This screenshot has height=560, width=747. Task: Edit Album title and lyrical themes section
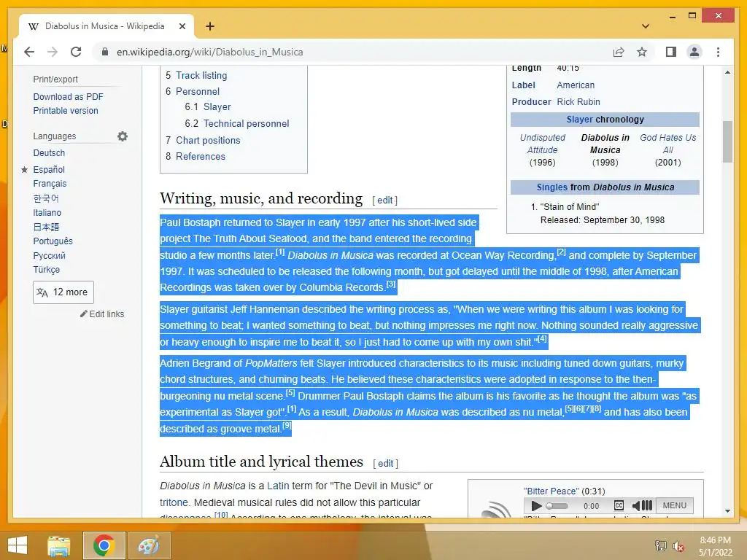click(385, 463)
